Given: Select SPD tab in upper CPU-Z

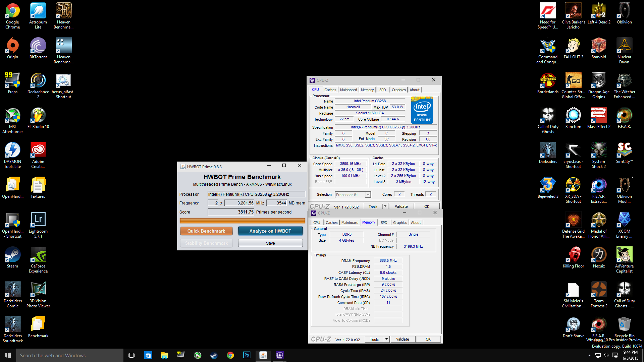Looking at the screenshot, I should [x=382, y=90].
